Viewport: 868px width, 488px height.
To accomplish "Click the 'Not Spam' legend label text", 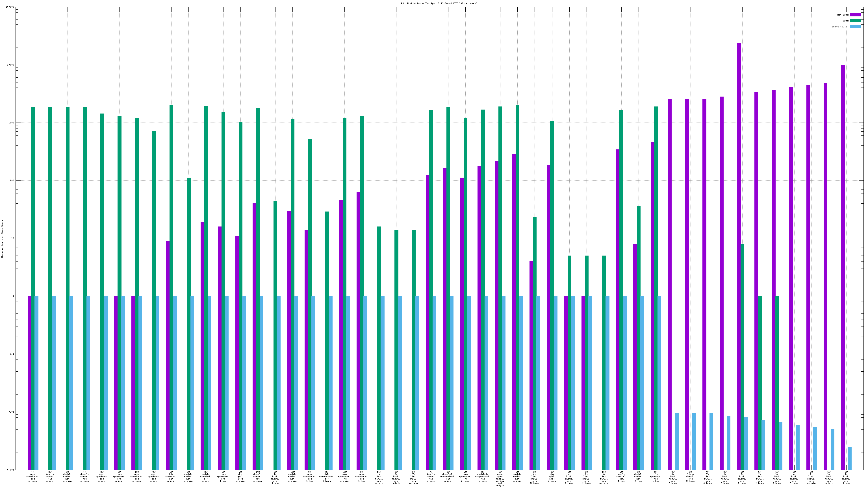I will pyautogui.click(x=843, y=15).
